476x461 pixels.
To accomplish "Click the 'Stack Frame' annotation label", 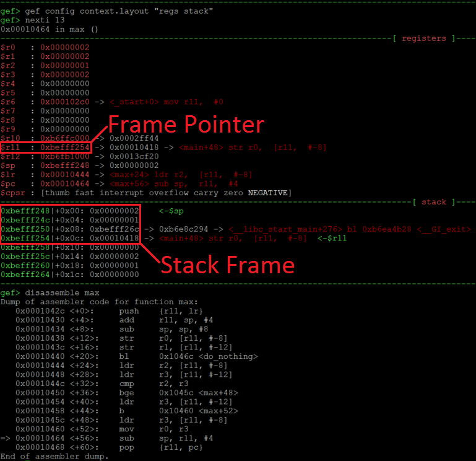I will tap(227, 265).
